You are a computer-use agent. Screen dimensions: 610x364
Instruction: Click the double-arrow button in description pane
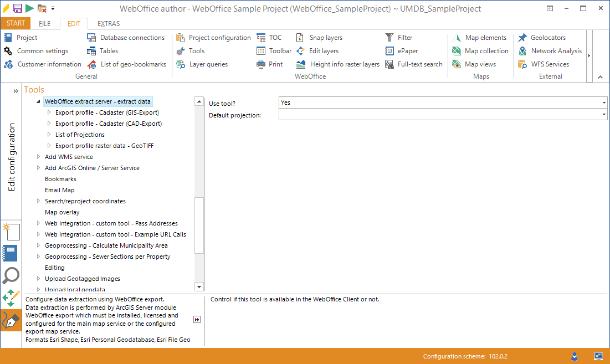click(x=197, y=319)
